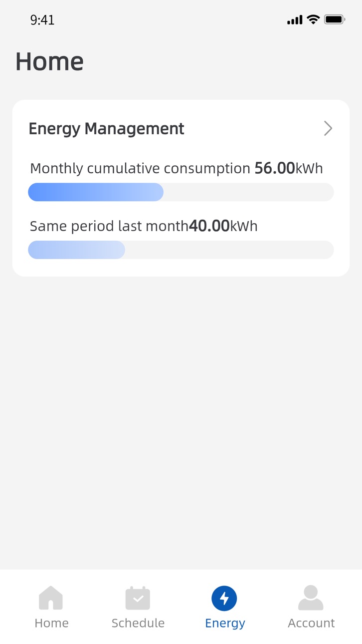Image resolution: width=362 pixels, height=644 pixels.
Task: Tap the Home house icon
Action: [51, 598]
